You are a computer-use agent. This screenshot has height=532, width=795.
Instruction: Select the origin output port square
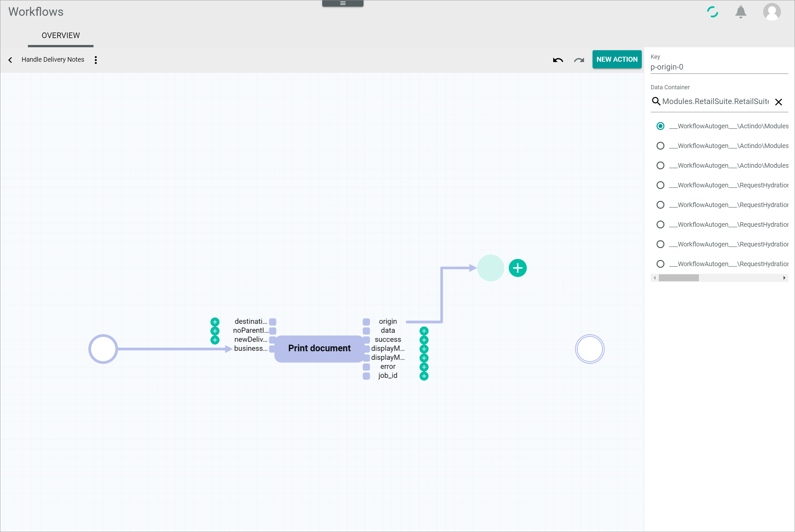tap(366, 322)
